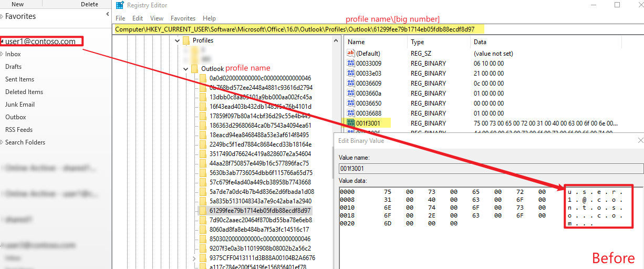This screenshot has height=269, width=644.
Task: Select the (Default) string value icon
Action: (x=351, y=53)
